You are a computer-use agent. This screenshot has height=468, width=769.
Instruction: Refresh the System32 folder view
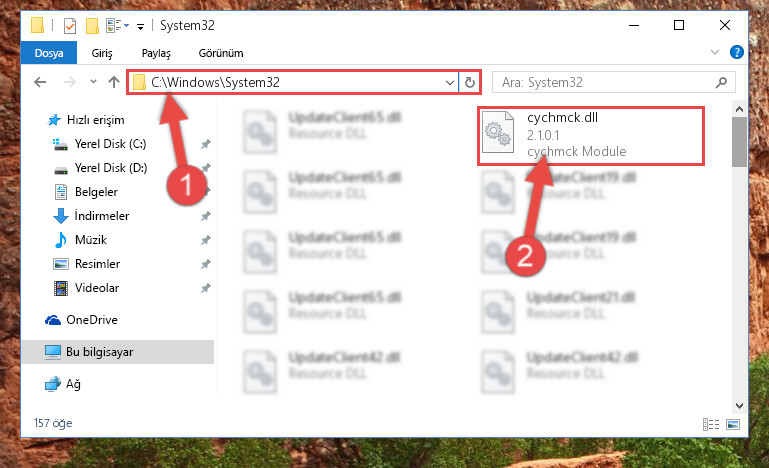tap(470, 82)
